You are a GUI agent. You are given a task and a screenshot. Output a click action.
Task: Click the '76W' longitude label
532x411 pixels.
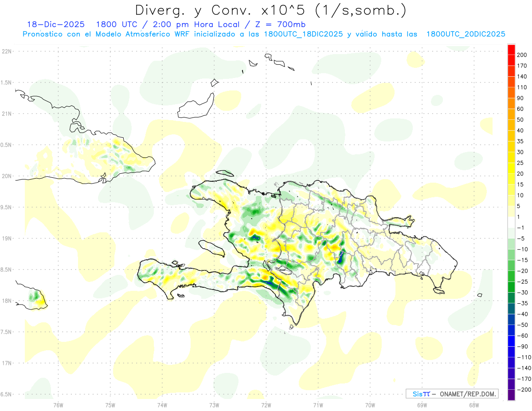tap(58, 405)
